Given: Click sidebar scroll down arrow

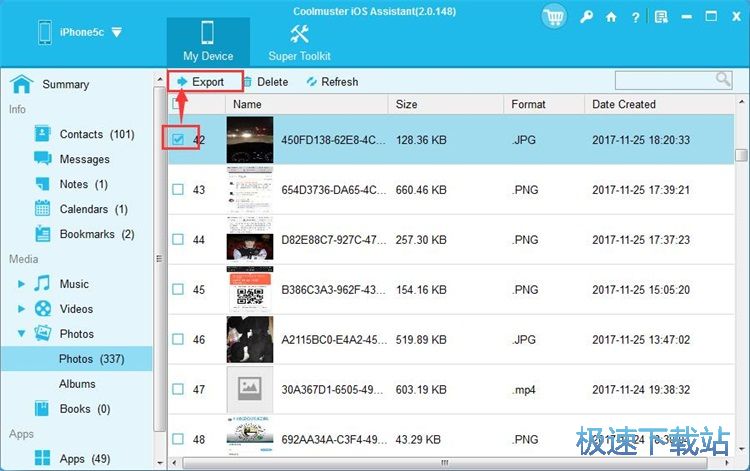Looking at the screenshot, I should point(160,463).
